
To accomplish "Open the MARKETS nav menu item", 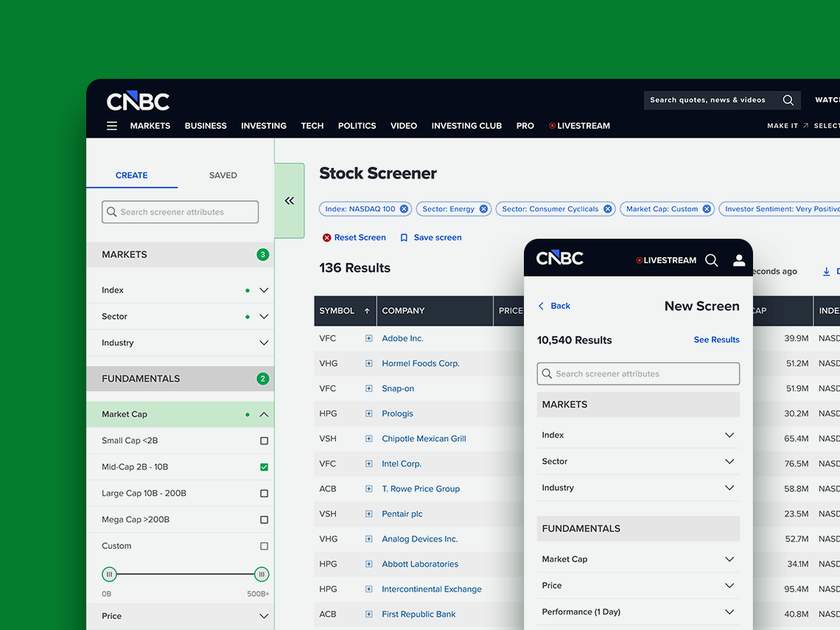I will pyautogui.click(x=150, y=126).
